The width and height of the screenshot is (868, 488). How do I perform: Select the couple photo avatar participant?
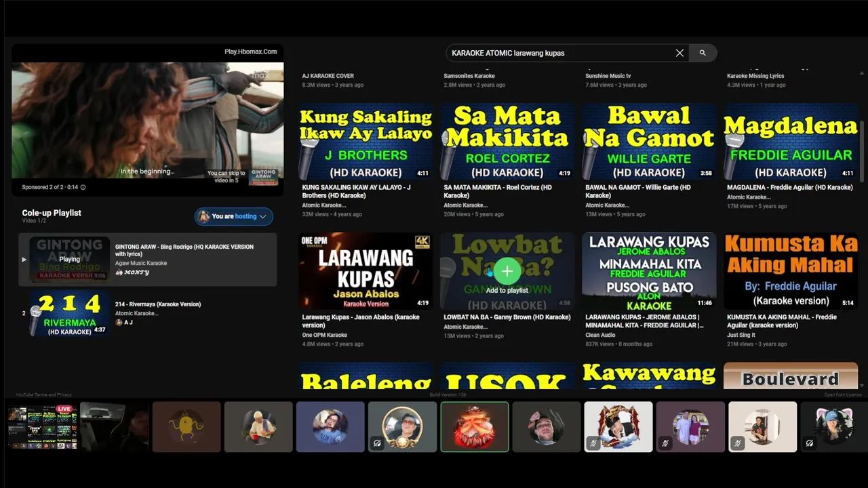[x=690, y=427]
